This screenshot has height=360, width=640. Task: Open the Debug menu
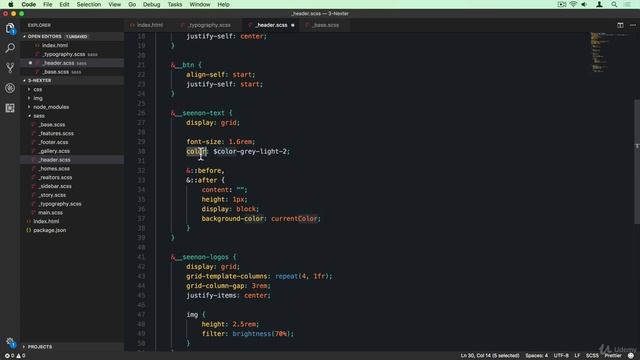point(151,4)
